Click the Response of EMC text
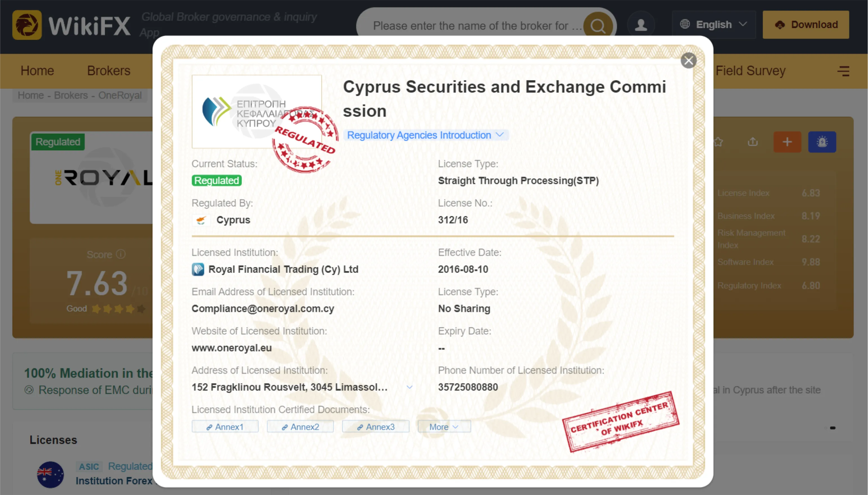The image size is (868, 495). click(95, 390)
